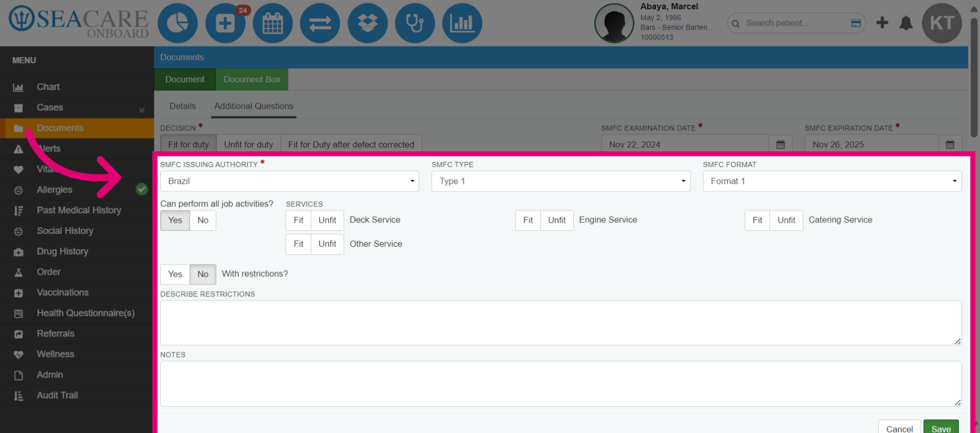Viewport: 980px width, 433px height.
Task: Open Allergies in the sidebar
Action: 77,189
